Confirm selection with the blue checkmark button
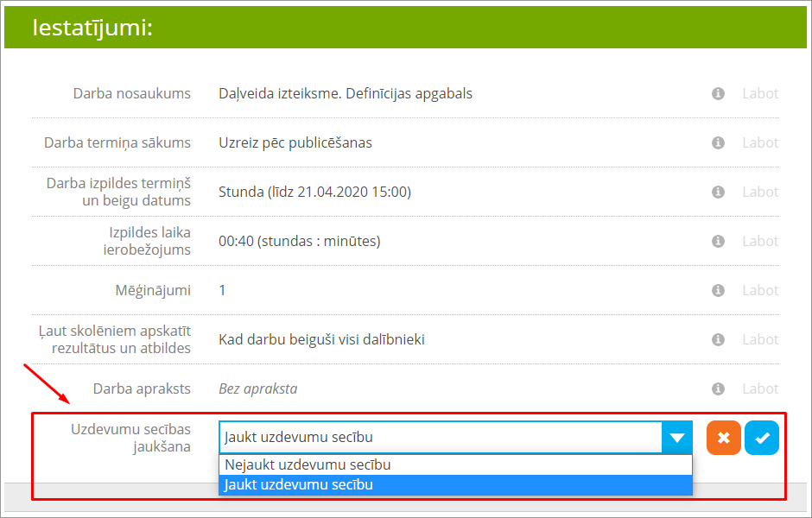 [762, 438]
